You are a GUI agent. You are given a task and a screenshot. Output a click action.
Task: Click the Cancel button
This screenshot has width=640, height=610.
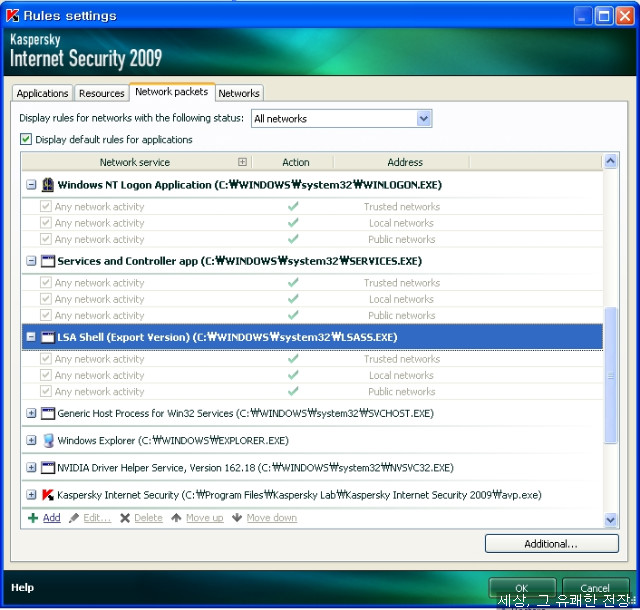(x=595, y=588)
